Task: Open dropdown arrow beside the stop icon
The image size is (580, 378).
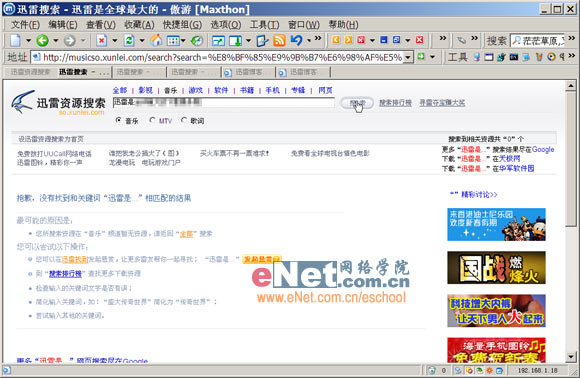Action: 115,40
